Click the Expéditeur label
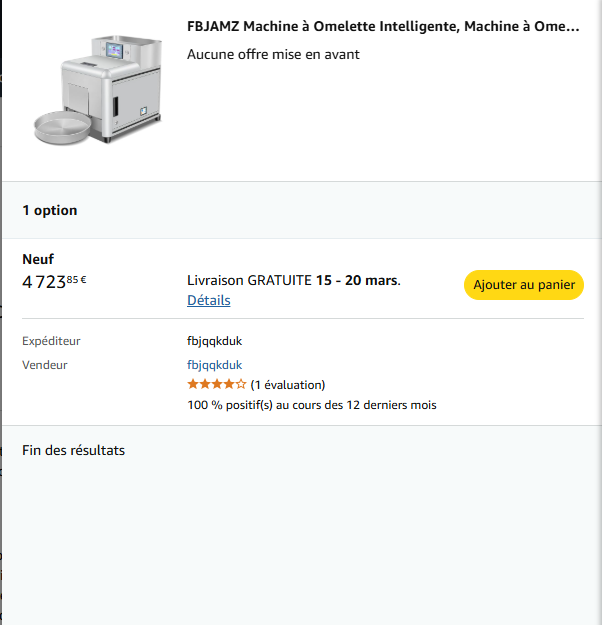This screenshot has height=625, width=602. pos(51,341)
